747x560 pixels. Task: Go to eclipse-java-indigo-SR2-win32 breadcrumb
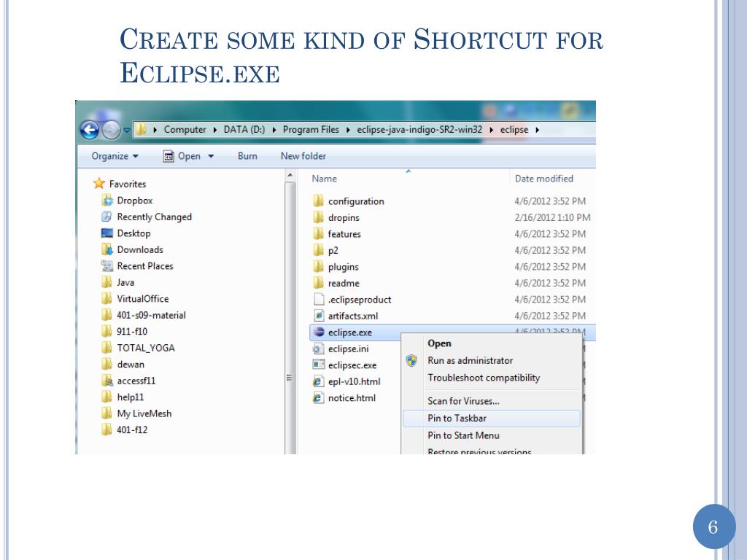tap(419, 130)
